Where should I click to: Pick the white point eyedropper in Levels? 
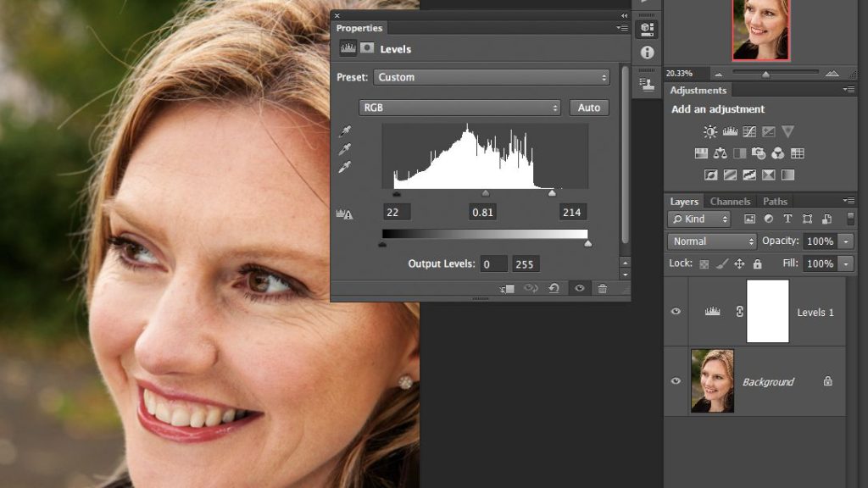point(345,167)
